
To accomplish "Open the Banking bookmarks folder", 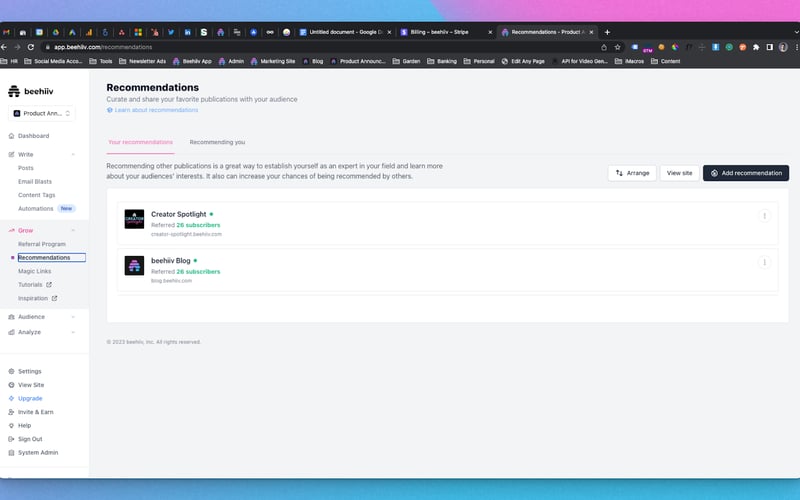I will tap(442, 61).
